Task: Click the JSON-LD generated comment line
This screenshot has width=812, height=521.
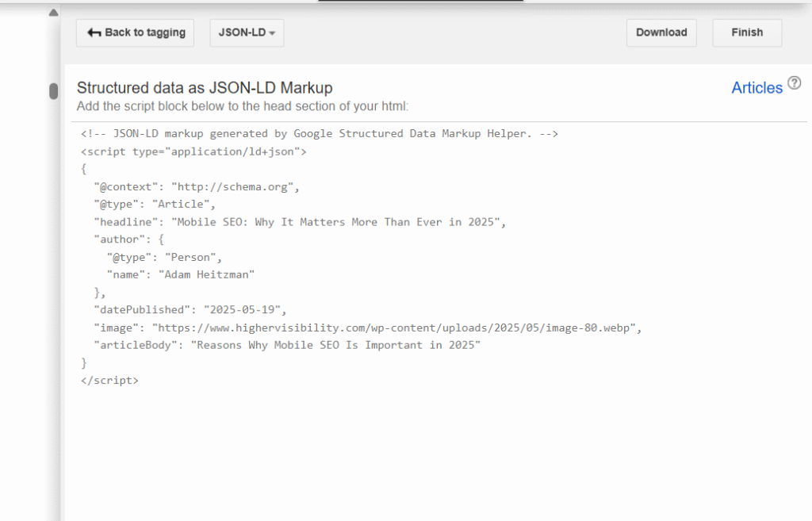Action: coord(320,133)
